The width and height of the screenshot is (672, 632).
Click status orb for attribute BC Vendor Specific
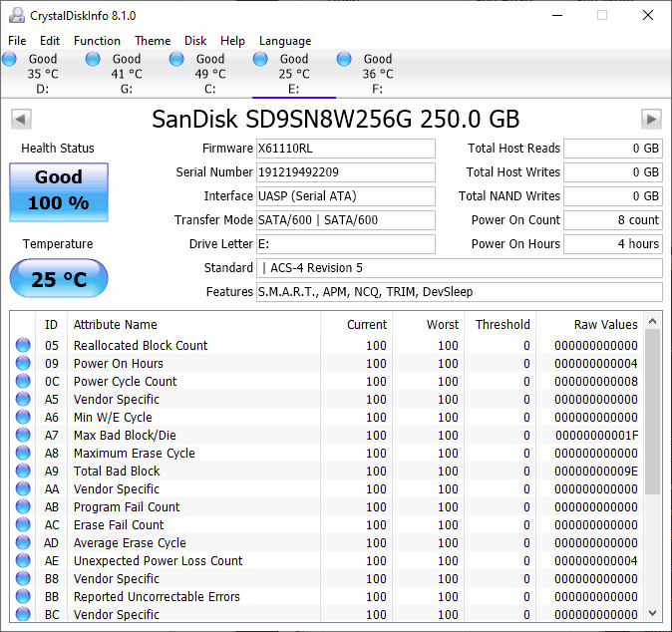tap(23, 614)
